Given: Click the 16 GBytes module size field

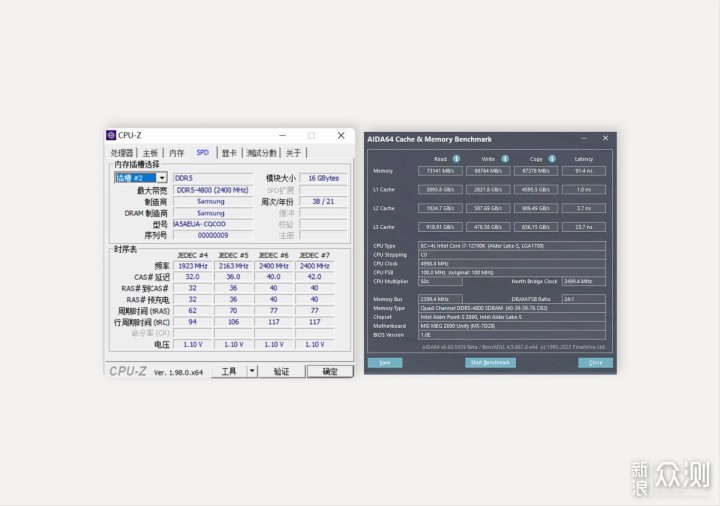Looking at the screenshot, I should click(323, 178).
